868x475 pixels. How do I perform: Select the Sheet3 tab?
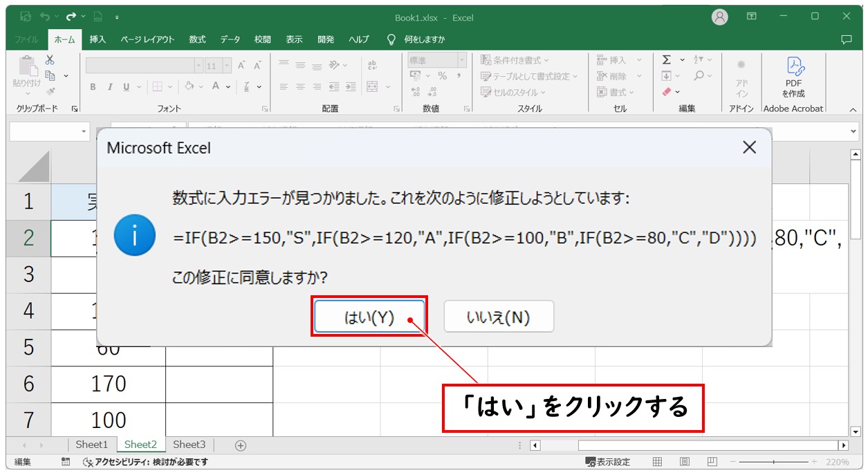(x=190, y=445)
